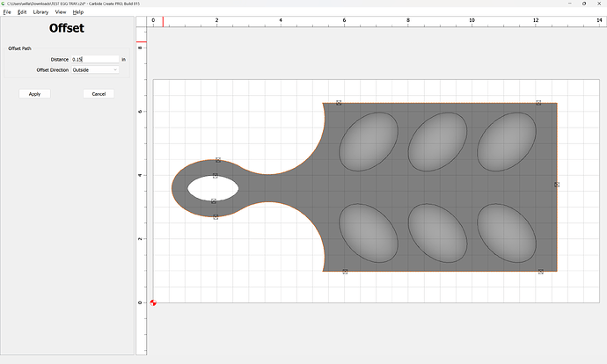Open the Edit menu
This screenshot has width=607, height=364.
(x=22, y=12)
